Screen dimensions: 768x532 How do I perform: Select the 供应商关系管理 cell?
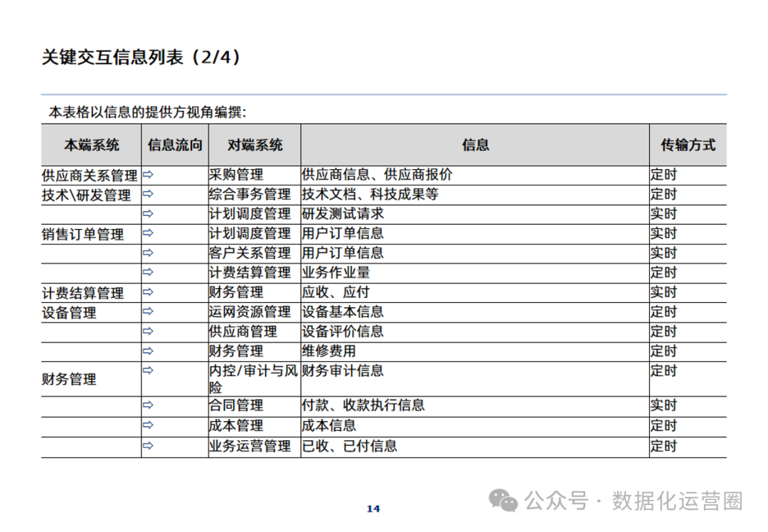90,176
